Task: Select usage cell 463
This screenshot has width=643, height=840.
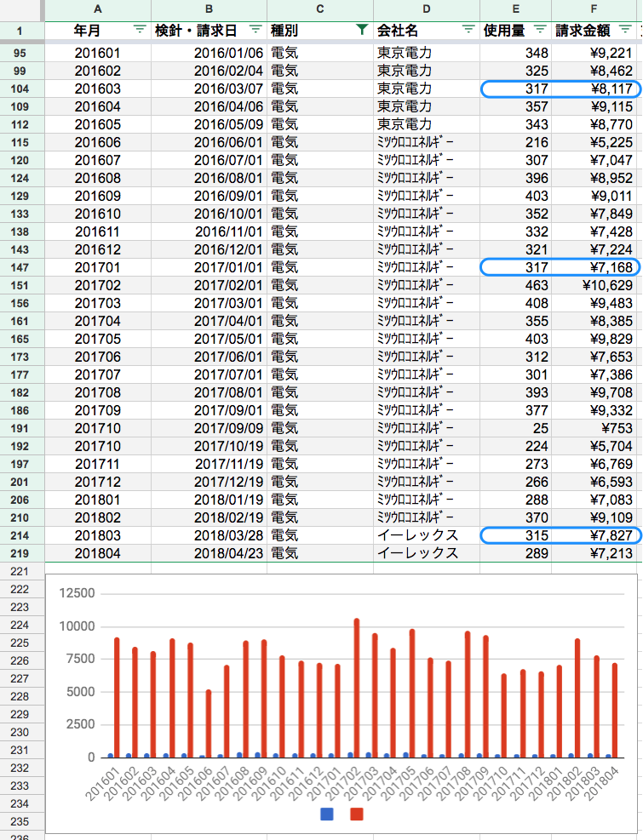Action: pyautogui.click(x=515, y=285)
